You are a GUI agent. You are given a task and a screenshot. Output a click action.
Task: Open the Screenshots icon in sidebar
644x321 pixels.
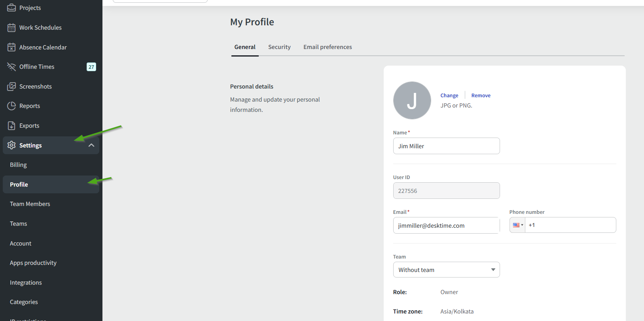tap(11, 87)
